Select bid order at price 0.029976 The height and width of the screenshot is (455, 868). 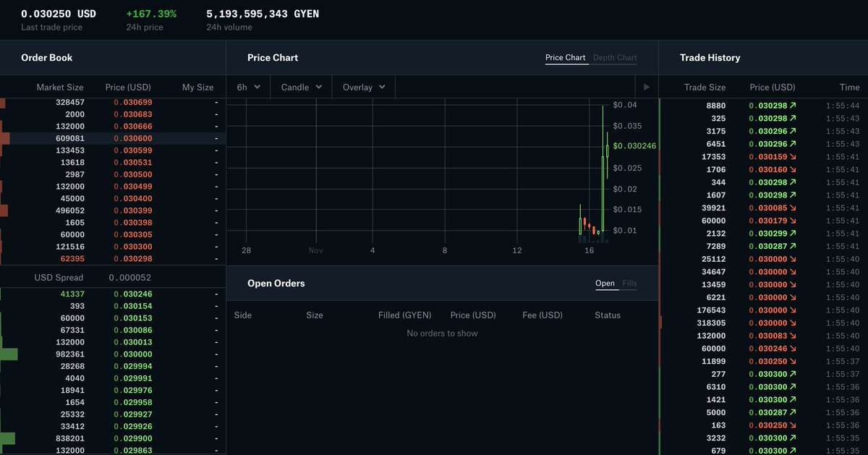(113, 391)
